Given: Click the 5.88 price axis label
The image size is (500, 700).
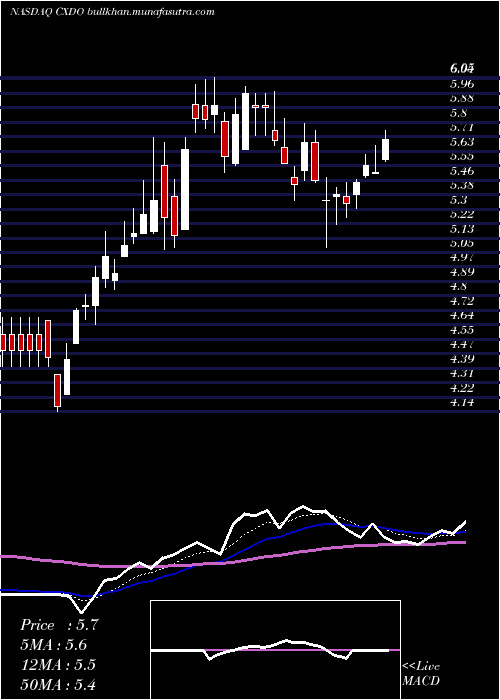Looking at the screenshot, I should click(x=462, y=98).
